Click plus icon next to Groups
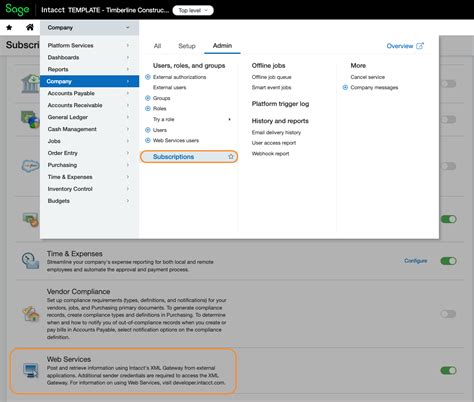This screenshot has height=402, width=474. (148, 98)
